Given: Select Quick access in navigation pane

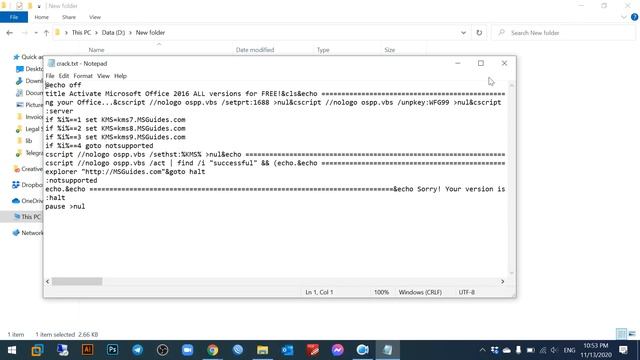Looking at the screenshot, I should (28, 57).
